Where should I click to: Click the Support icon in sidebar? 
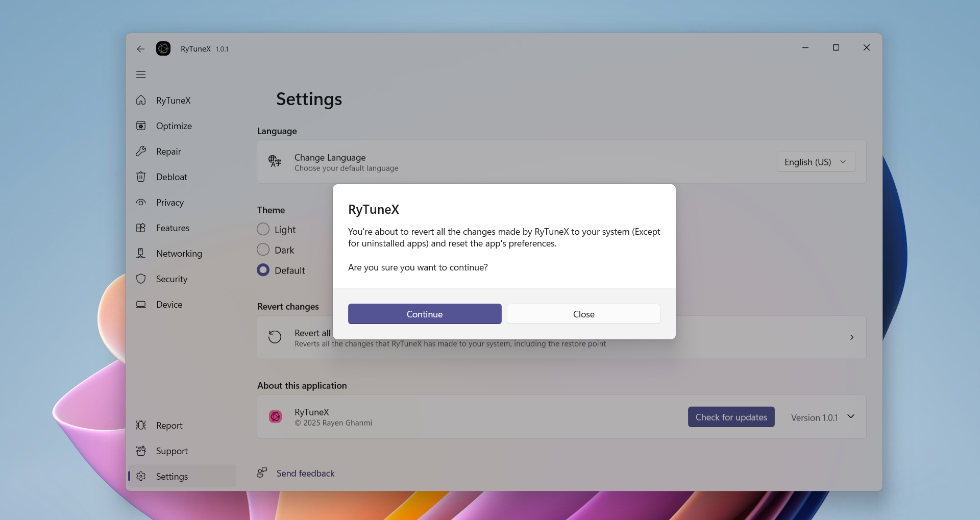point(141,451)
